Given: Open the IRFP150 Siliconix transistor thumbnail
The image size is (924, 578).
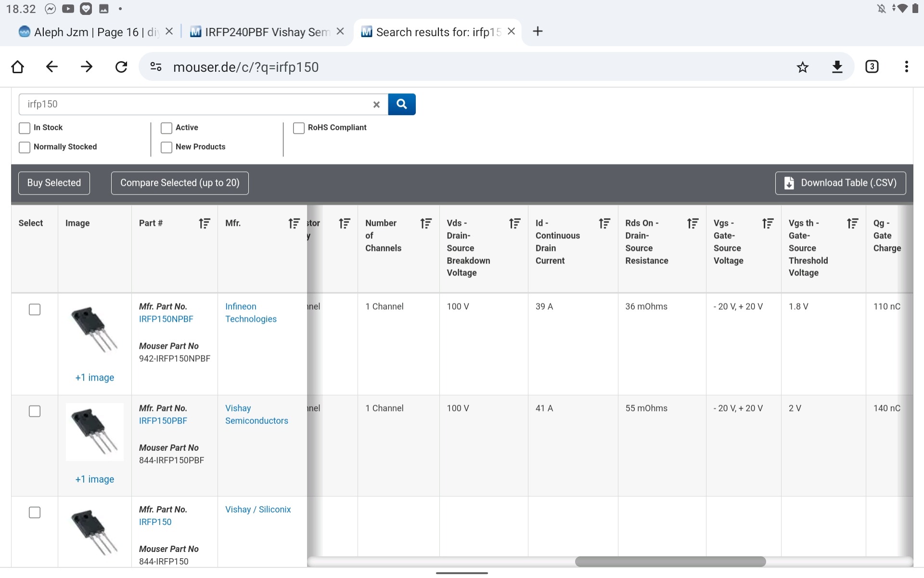Looking at the screenshot, I should [x=94, y=533].
